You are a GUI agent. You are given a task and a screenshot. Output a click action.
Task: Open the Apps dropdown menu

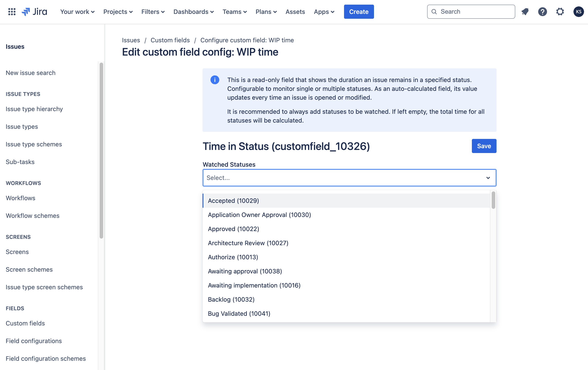point(324,12)
